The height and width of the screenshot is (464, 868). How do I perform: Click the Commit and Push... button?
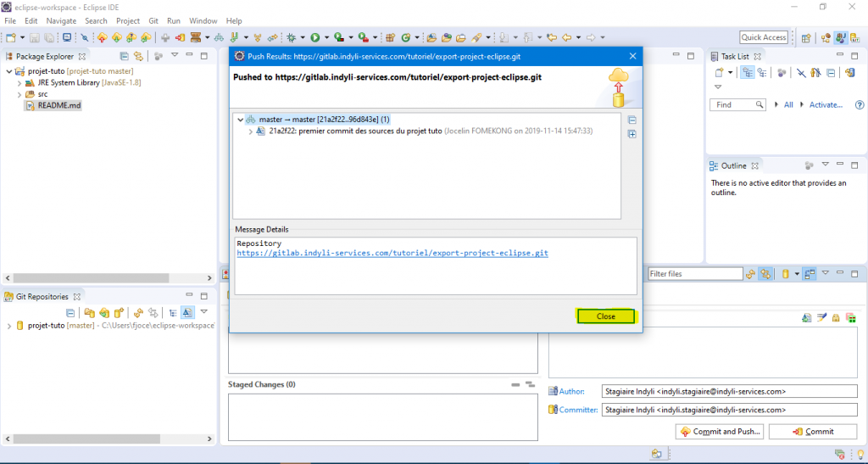coord(721,431)
